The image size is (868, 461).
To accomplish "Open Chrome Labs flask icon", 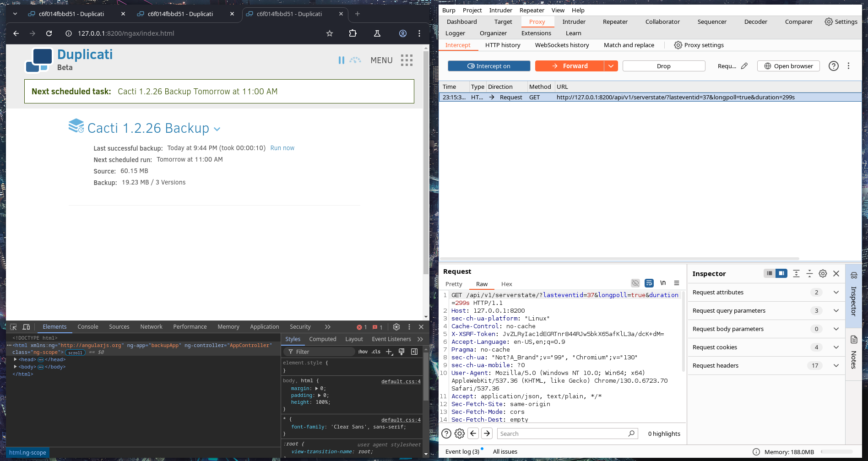I will click(x=377, y=33).
